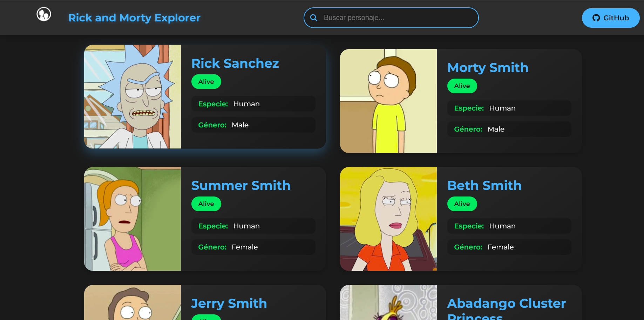Select the Rick Sanchez name heading
The image size is (644, 320).
[235, 63]
